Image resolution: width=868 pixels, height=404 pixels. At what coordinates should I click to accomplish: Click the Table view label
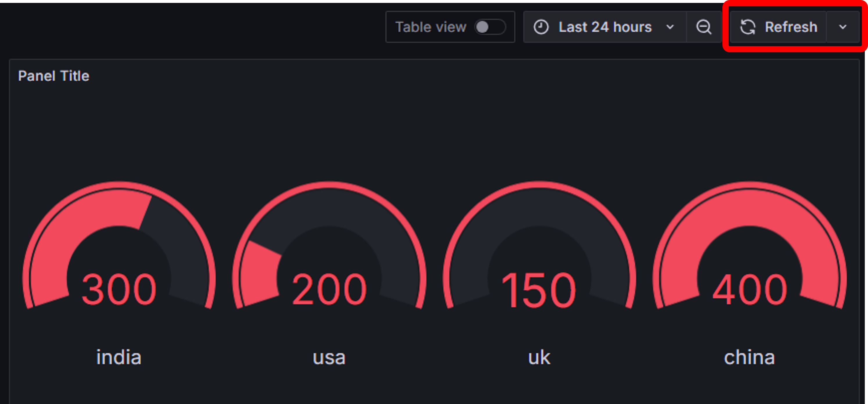click(431, 27)
